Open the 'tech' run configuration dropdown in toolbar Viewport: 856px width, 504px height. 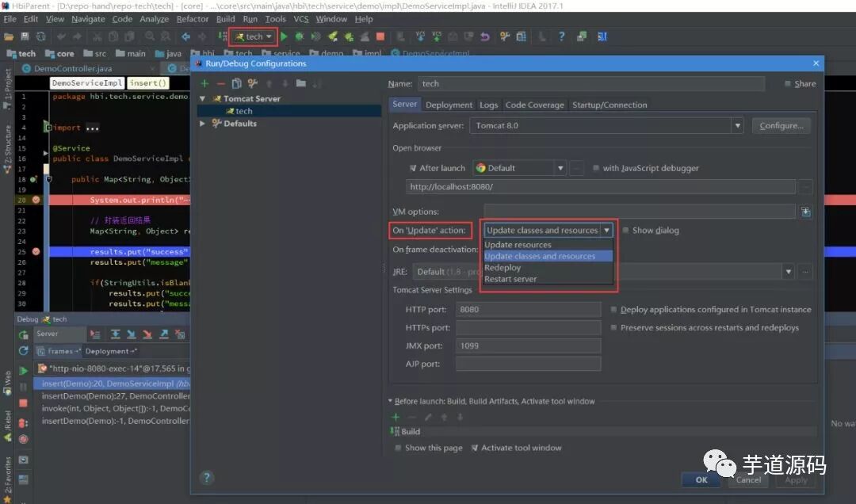pyautogui.click(x=254, y=36)
